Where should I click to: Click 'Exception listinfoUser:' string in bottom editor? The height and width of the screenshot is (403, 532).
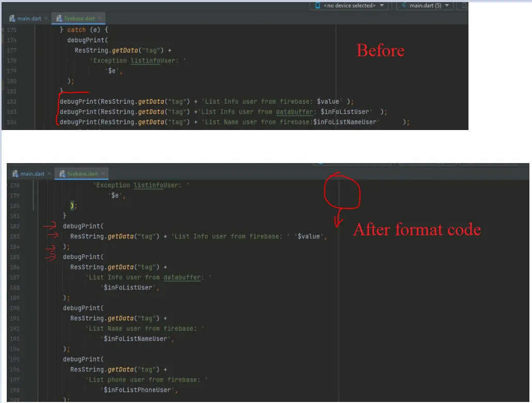141,185
